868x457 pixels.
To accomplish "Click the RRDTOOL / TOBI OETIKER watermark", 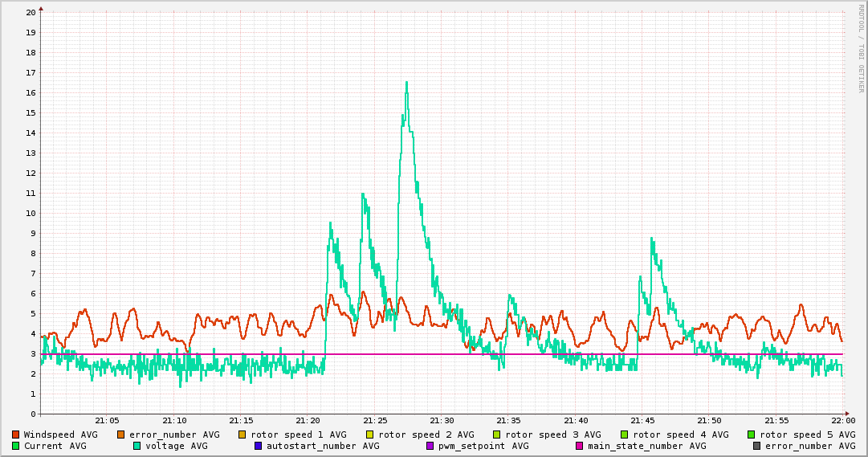I will (861, 48).
